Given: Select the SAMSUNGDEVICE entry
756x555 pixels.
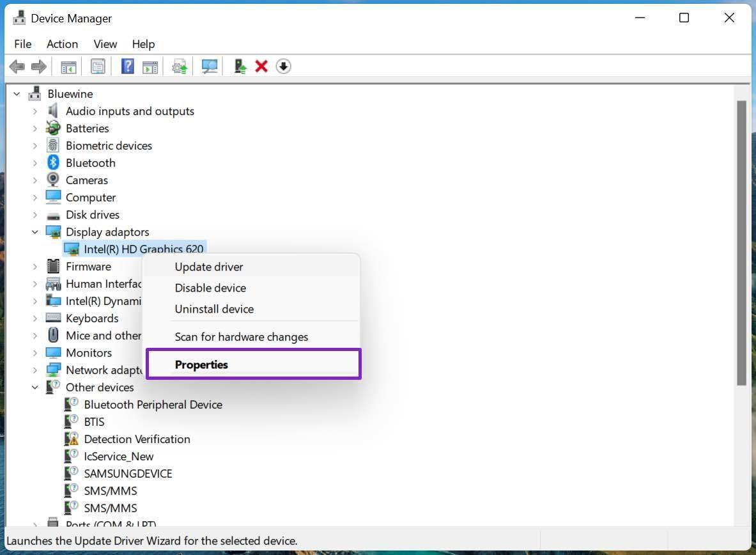Looking at the screenshot, I should [x=128, y=474].
